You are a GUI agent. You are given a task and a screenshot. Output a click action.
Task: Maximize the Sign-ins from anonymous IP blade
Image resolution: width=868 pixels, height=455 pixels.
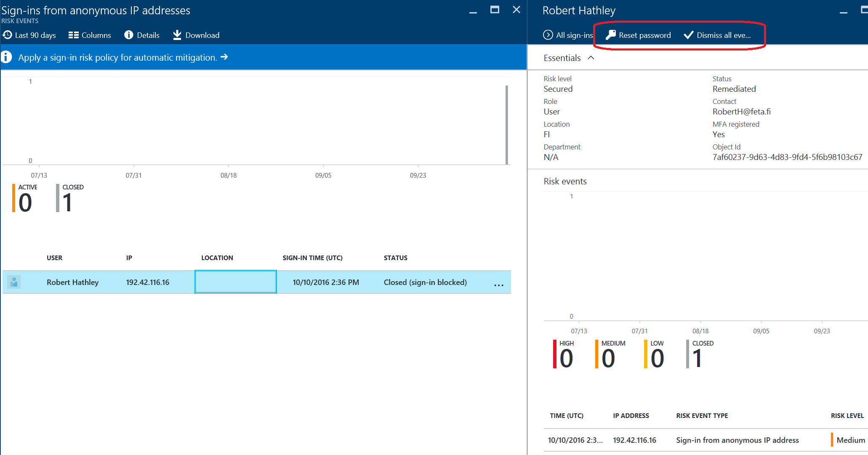495,10
